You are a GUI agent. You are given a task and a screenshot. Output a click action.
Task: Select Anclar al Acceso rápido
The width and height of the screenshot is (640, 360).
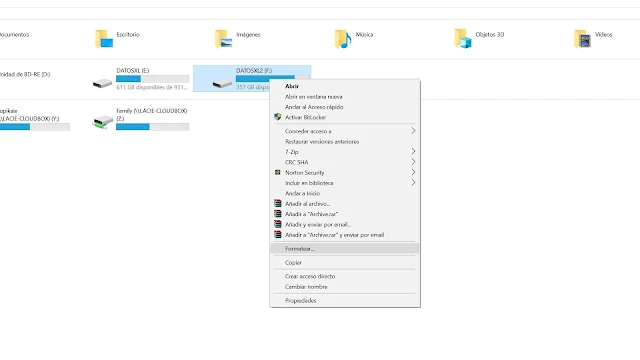pos(345,107)
